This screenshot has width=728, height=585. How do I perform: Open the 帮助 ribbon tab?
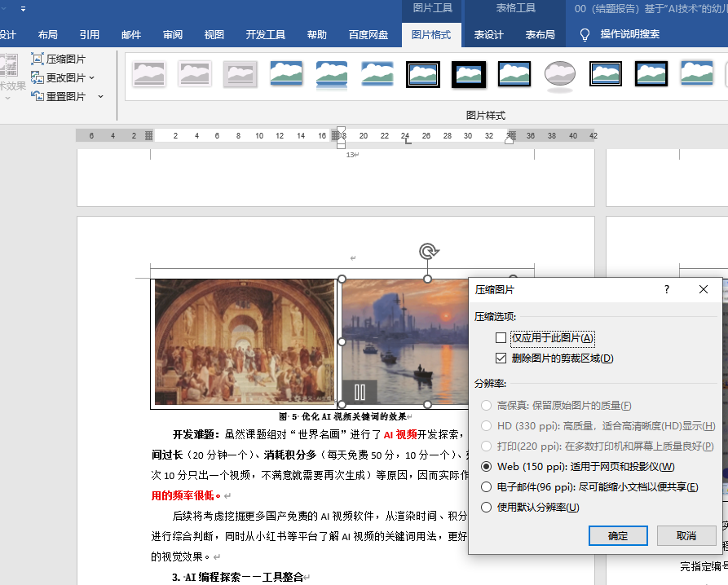pyautogui.click(x=317, y=35)
